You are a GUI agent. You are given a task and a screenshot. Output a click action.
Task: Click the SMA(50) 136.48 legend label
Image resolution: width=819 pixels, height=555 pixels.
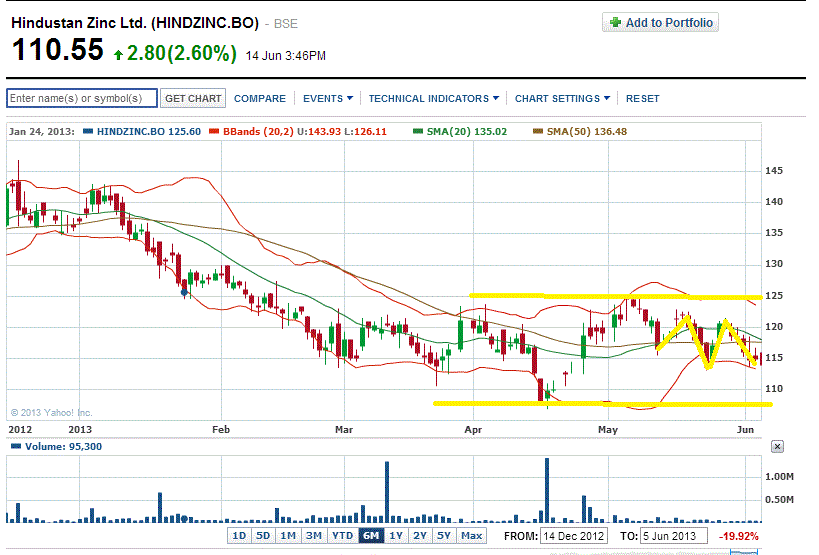(x=587, y=132)
